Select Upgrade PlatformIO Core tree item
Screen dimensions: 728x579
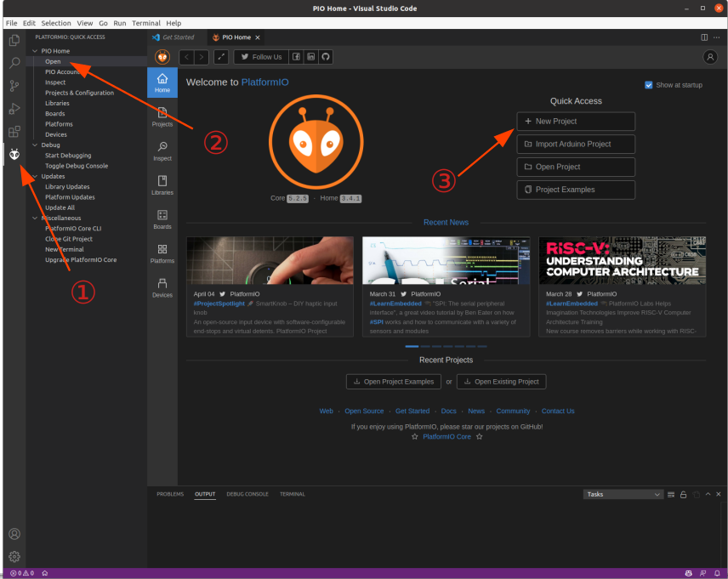point(81,260)
